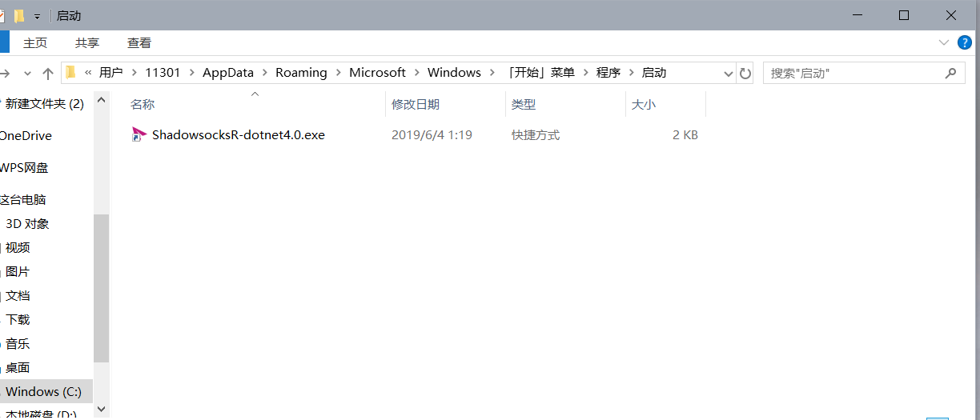Click the folder icon in the address bar

pyautogui.click(x=70, y=72)
